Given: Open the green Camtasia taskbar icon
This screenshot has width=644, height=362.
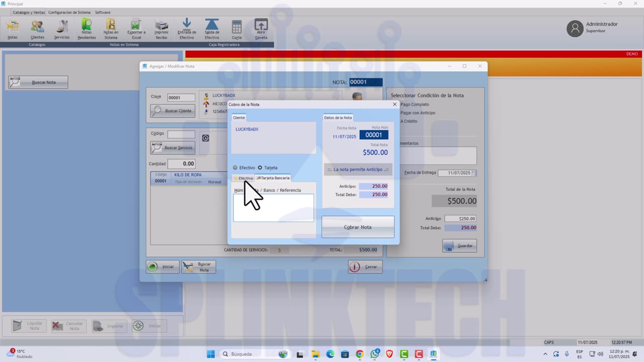Looking at the screenshot, I should coord(404,354).
